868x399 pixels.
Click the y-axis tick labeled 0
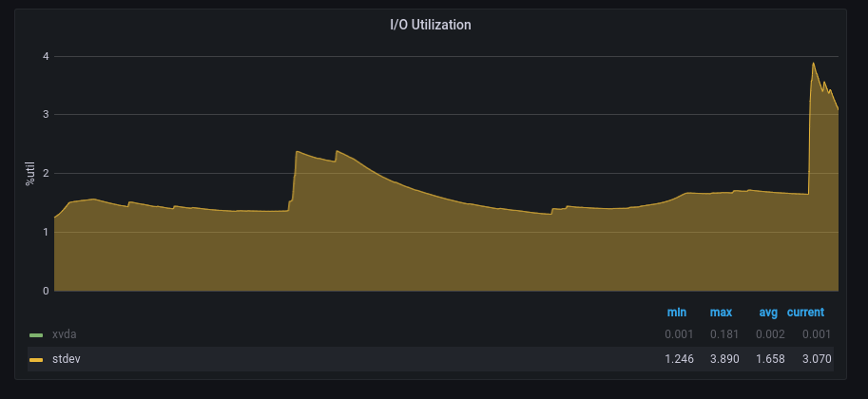pyautogui.click(x=45, y=291)
